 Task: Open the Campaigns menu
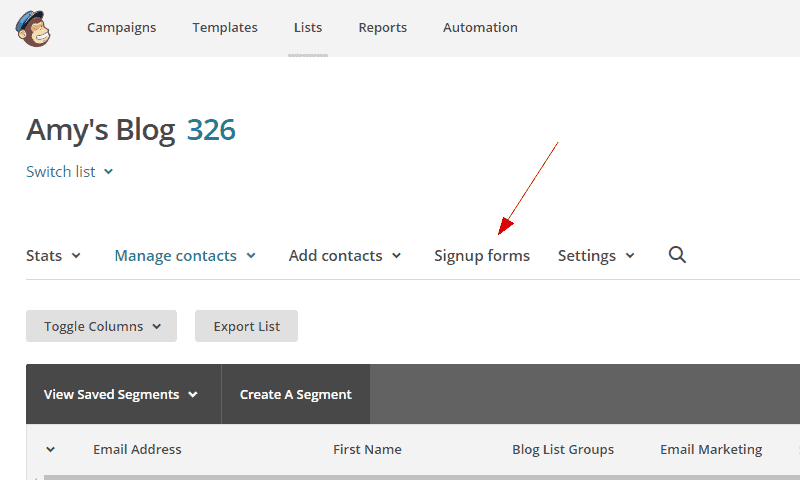[x=121, y=28]
